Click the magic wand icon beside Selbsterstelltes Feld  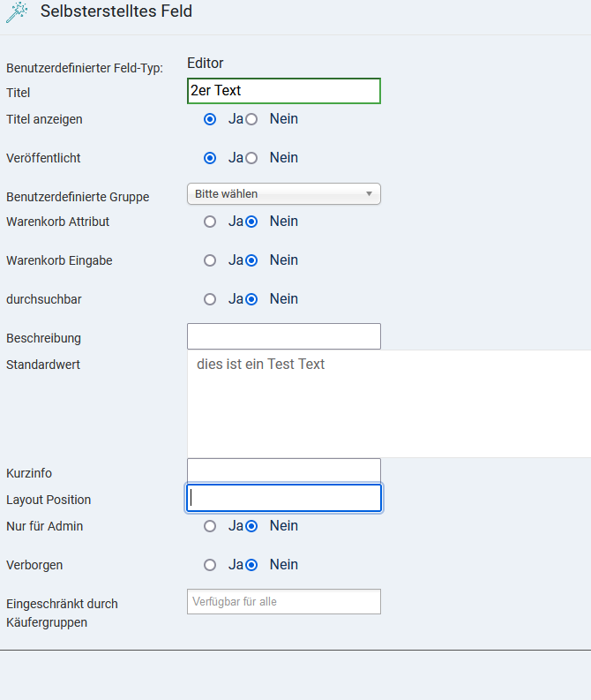(x=17, y=12)
